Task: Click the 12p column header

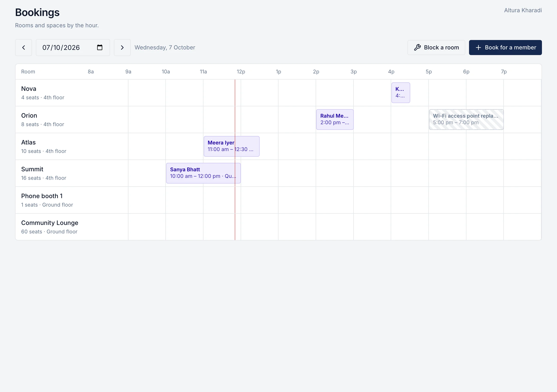Action: tap(241, 72)
